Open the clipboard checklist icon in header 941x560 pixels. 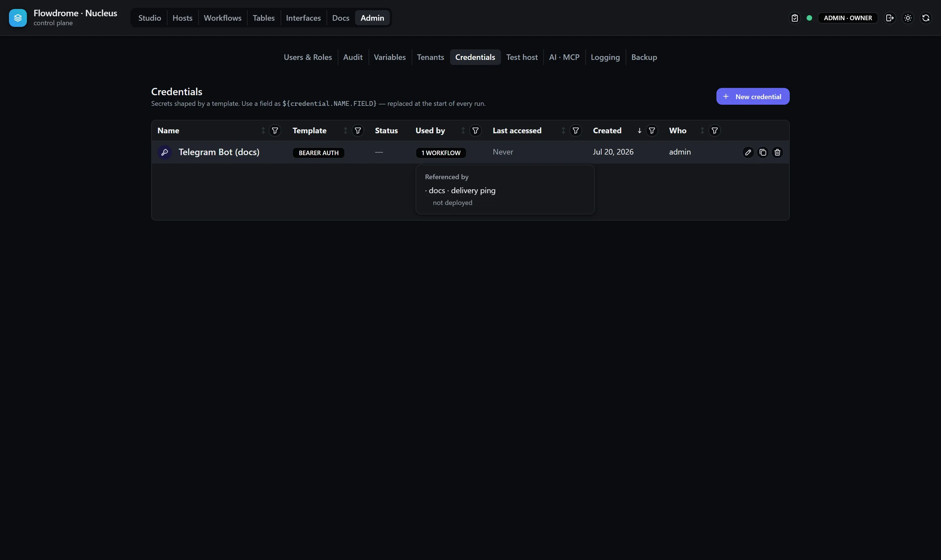pos(795,18)
